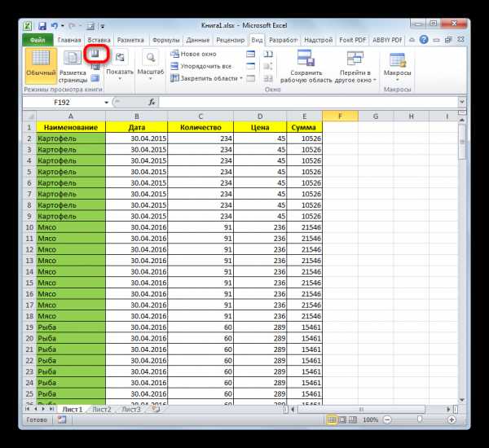The width and height of the screenshot is (489, 448).
Task: Click the Reset Window Position icon
Action: (268, 78)
